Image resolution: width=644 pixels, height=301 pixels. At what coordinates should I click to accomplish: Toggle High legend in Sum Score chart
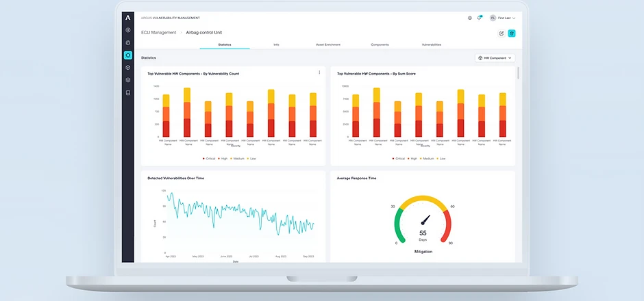click(x=412, y=158)
